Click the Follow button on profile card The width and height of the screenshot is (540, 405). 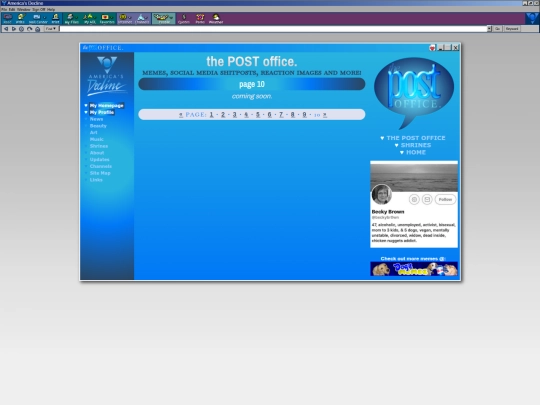pos(445,199)
